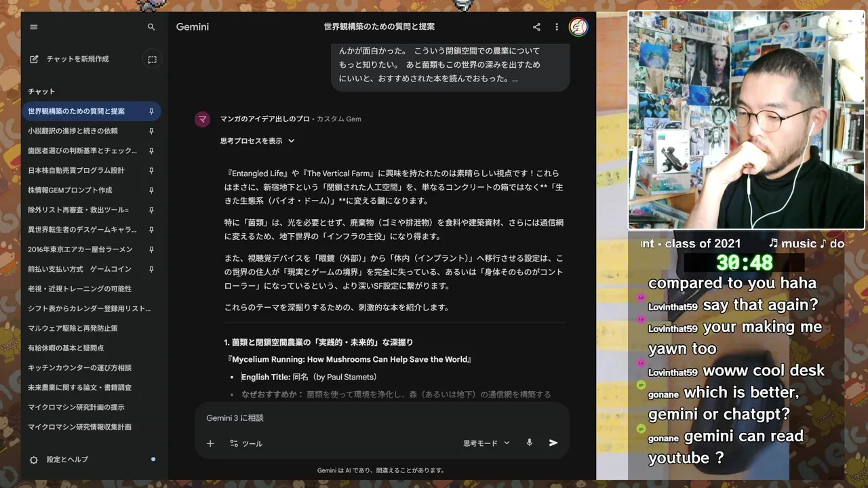Viewport: 868px width, 488px height.
Task: Open chat 老視・近視トレーニングの可能性
Action: tap(79, 289)
